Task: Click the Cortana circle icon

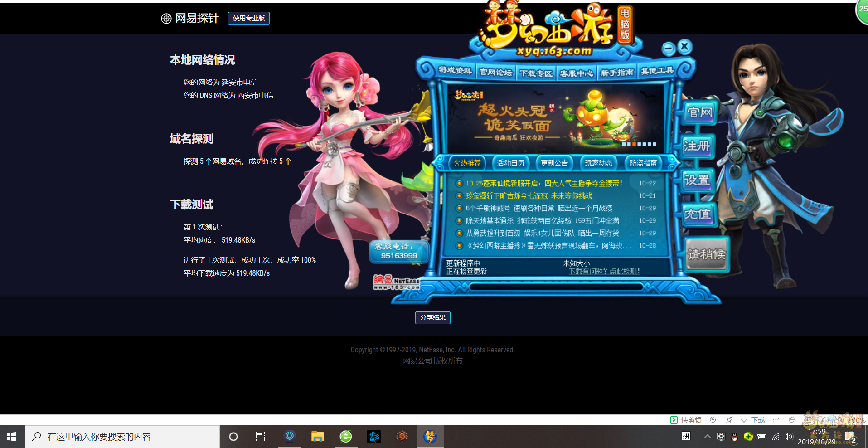Action: point(233,437)
